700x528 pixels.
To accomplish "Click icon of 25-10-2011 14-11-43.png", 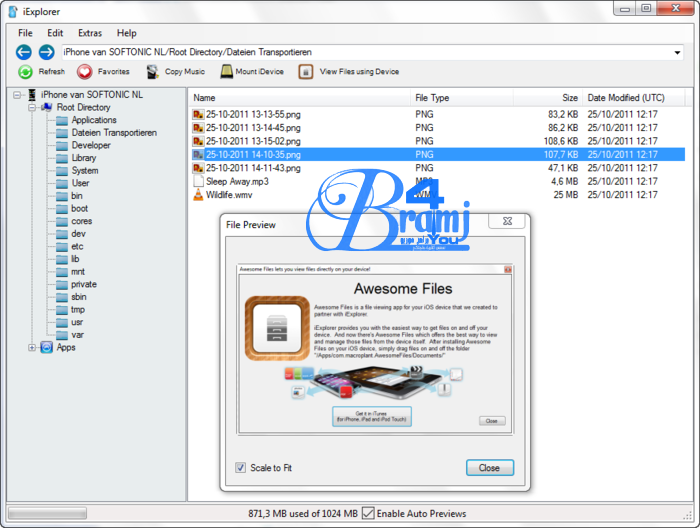I will point(198,168).
